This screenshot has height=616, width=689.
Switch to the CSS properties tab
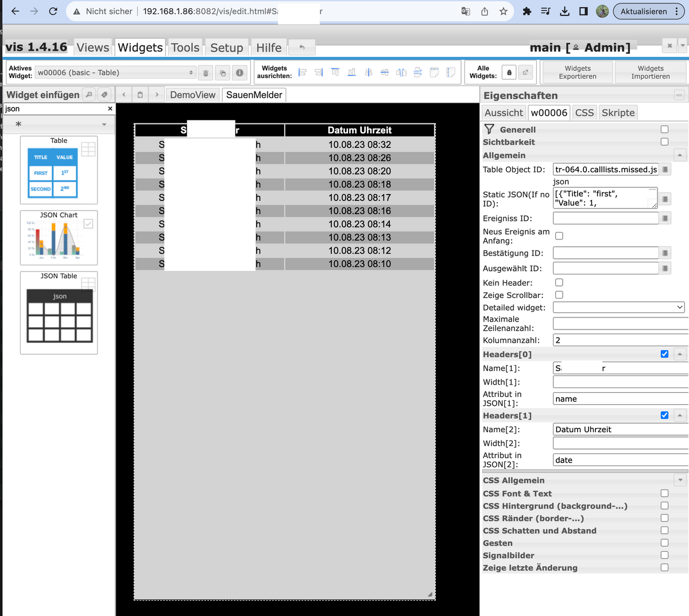585,113
